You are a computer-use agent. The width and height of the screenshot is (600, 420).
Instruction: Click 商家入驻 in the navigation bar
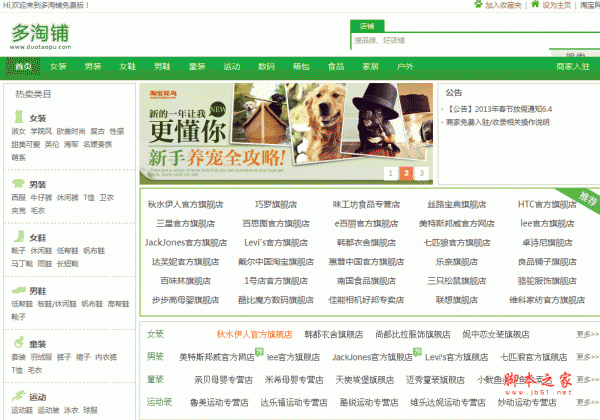click(573, 66)
